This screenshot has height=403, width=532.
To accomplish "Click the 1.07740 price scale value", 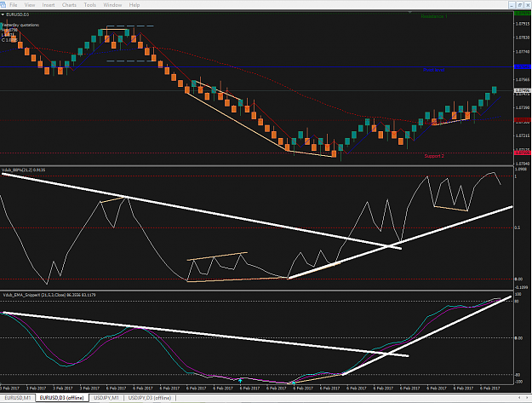I will click(x=523, y=52).
